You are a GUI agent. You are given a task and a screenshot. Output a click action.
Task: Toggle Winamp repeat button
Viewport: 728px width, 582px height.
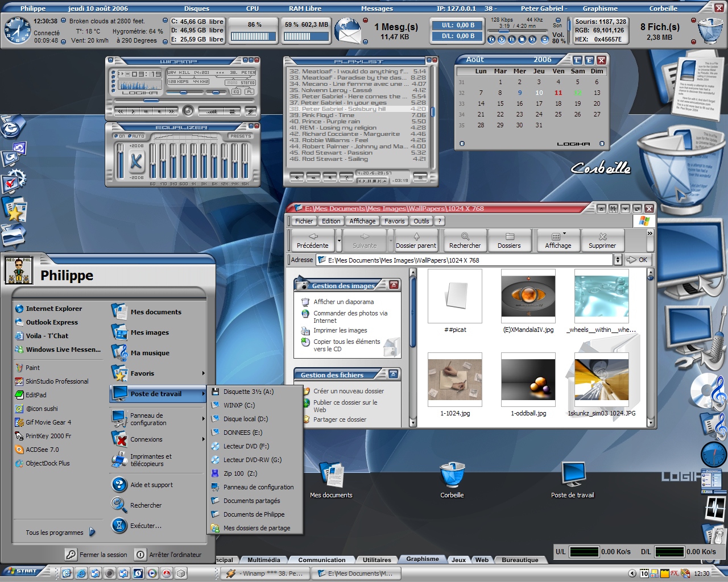coord(232,112)
